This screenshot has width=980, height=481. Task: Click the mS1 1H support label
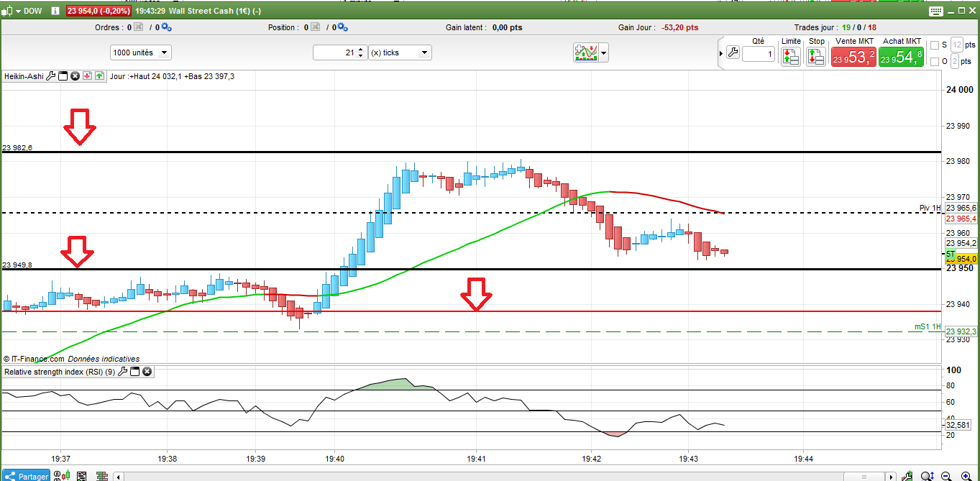(x=928, y=326)
